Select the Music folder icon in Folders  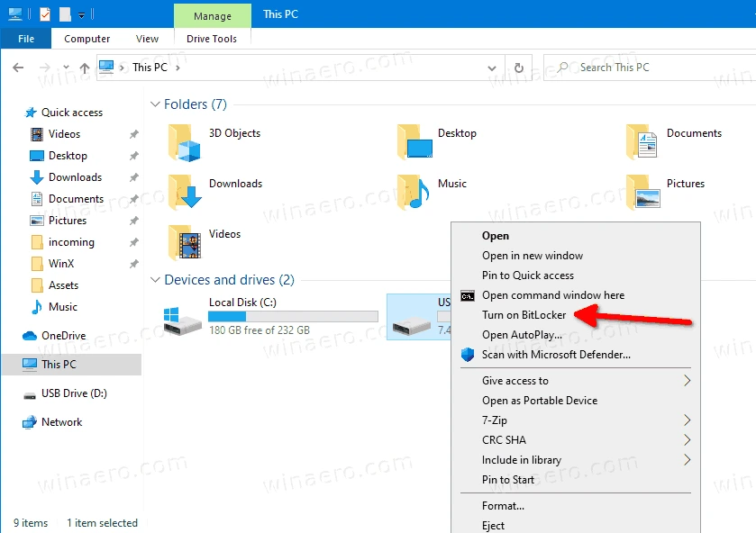[414, 193]
